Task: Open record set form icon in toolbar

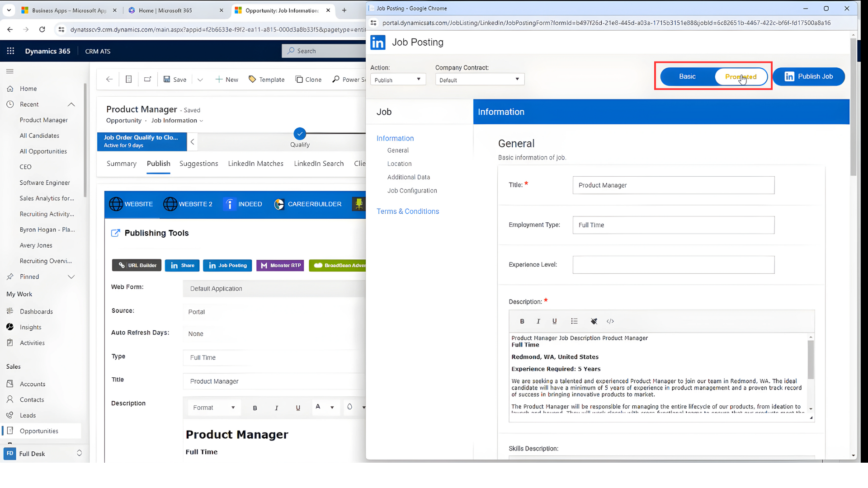Action: (128, 80)
